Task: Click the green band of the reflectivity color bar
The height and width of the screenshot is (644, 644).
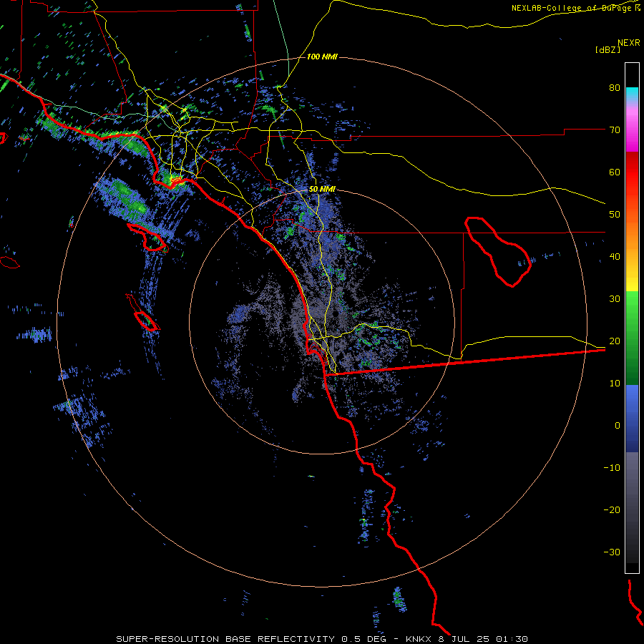Action: point(632,338)
